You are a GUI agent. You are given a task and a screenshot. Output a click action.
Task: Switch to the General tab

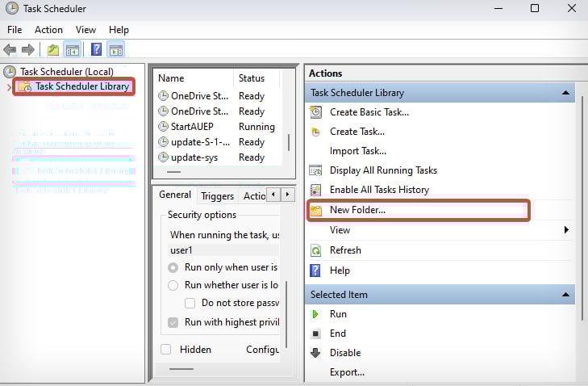tap(175, 195)
